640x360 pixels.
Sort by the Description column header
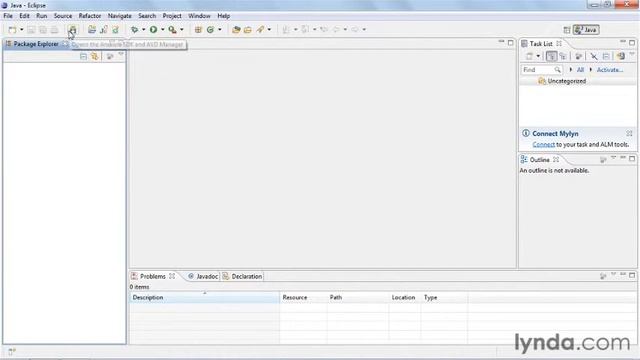(204, 298)
